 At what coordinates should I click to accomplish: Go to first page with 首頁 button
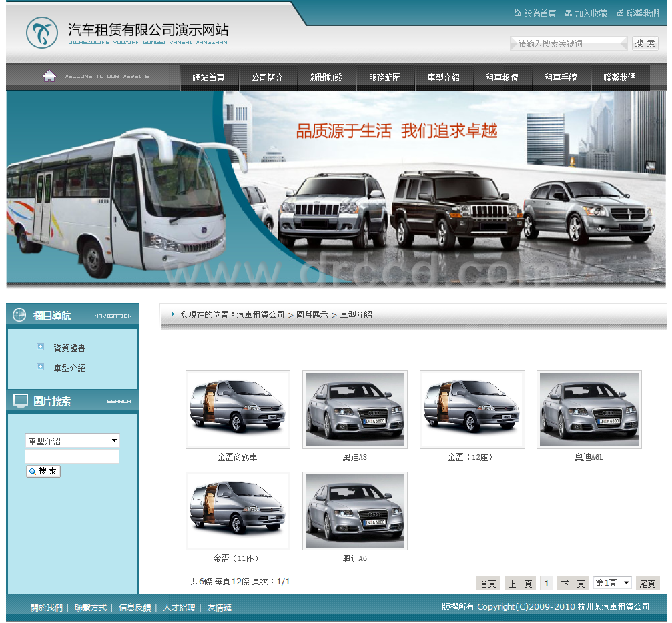pyautogui.click(x=488, y=584)
